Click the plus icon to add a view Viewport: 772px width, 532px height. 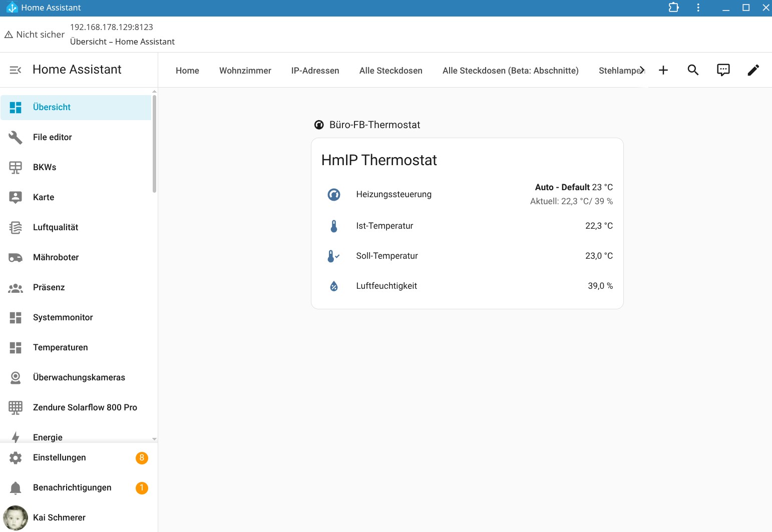663,70
